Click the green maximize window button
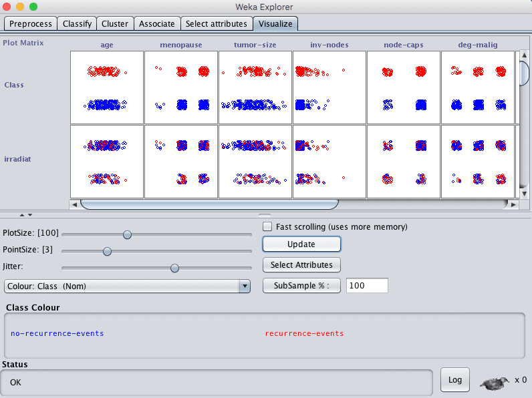 [x=33, y=7]
